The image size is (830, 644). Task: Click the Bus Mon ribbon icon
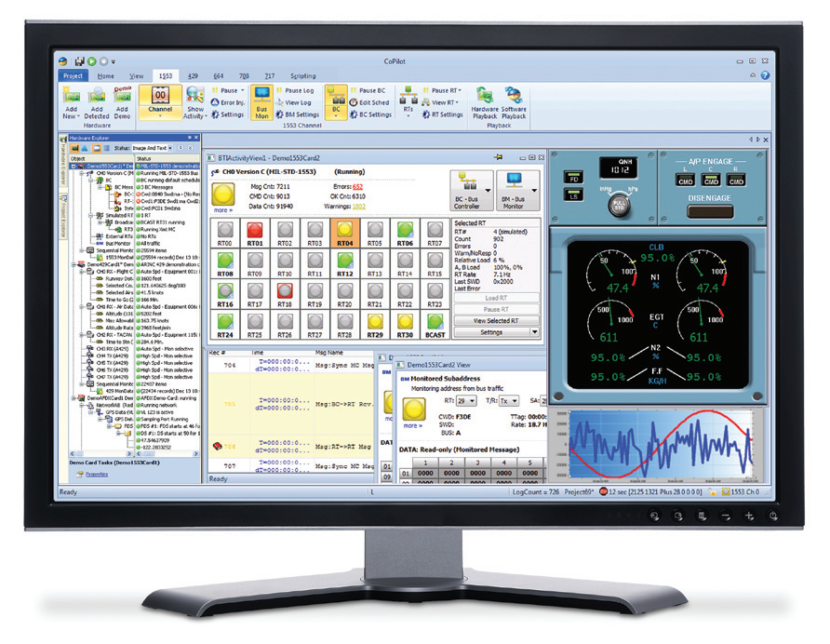tap(261, 100)
